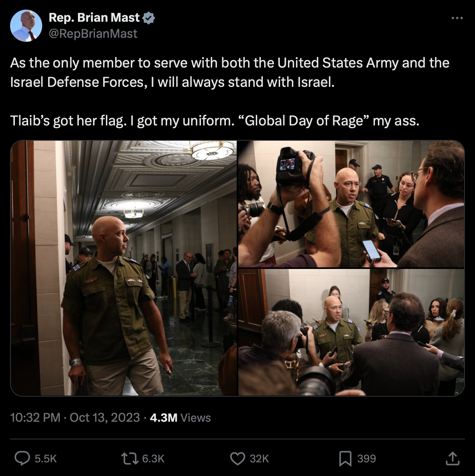Like the post with heart icon

pyautogui.click(x=237, y=458)
